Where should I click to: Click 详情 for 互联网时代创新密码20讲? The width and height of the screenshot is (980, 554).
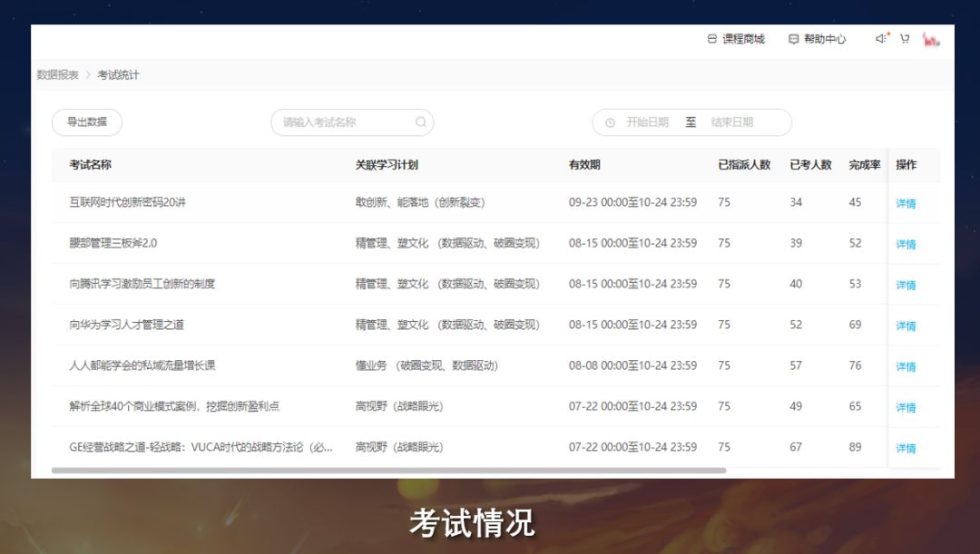(906, 203)
